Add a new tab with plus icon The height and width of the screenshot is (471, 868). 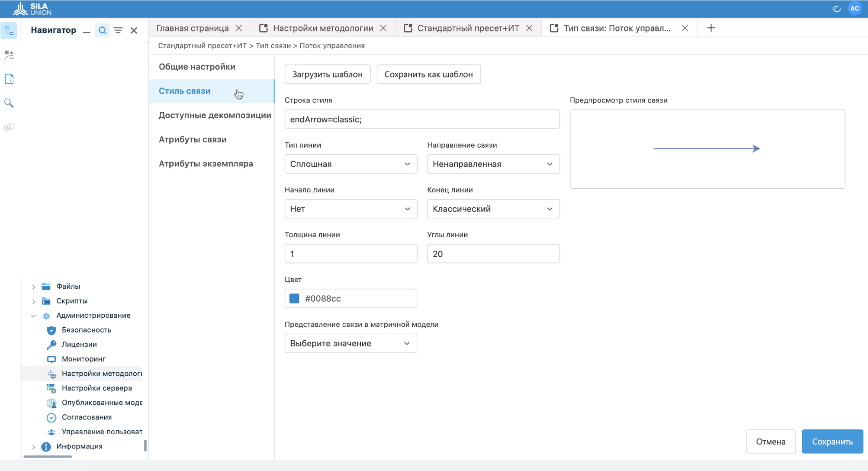click(x=711, y=28)
